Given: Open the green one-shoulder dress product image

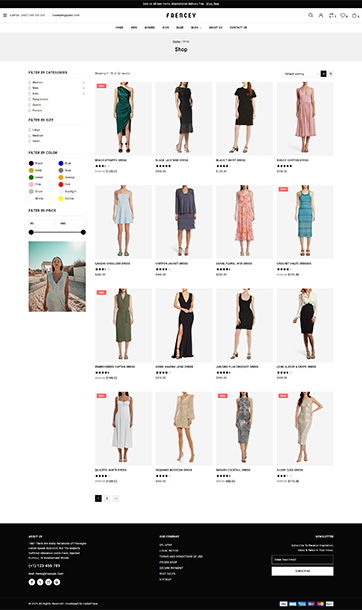Looking at the screenshot, I should coord(123,119).
